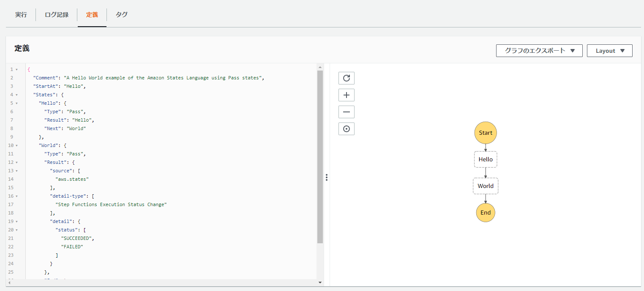Select the 定義 heading text

22,48
